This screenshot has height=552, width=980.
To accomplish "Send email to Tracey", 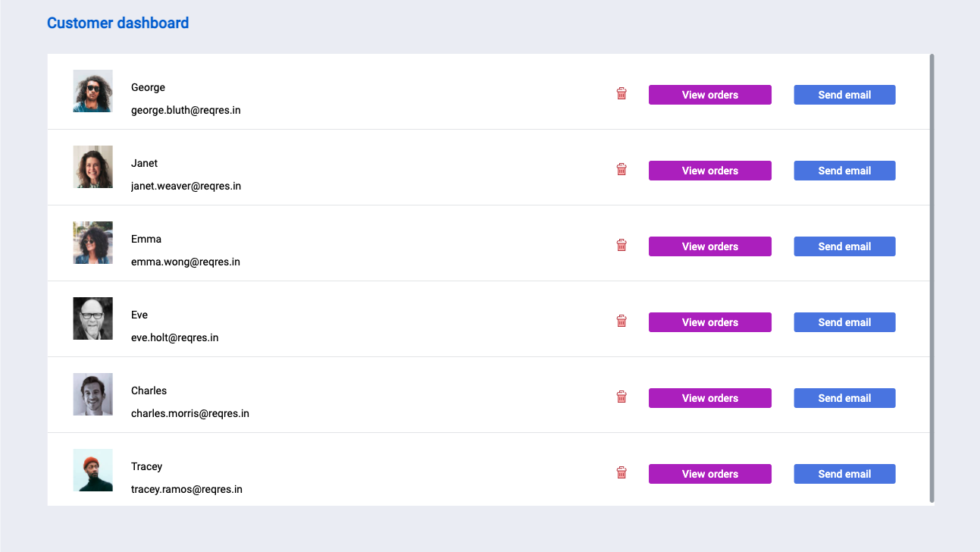I will coord(844,474).
